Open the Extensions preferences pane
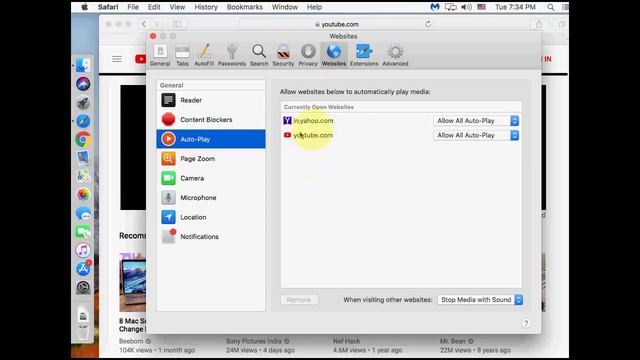Image resolution: width=640 pixels, height=360 pixels. coord(364,56)
